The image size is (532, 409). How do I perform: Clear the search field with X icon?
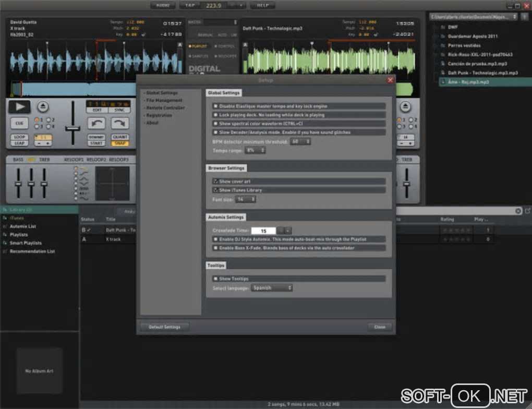coord(518,211)
